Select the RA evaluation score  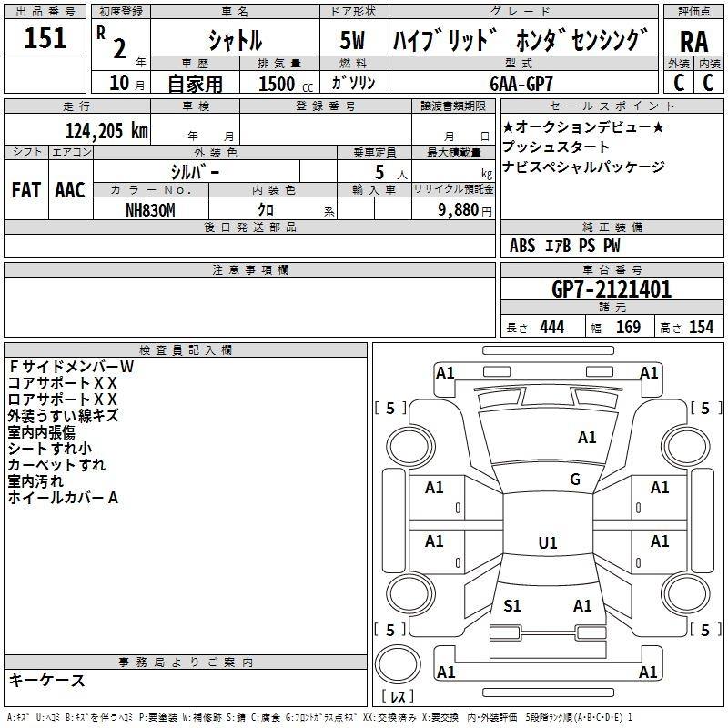[693, 42]
